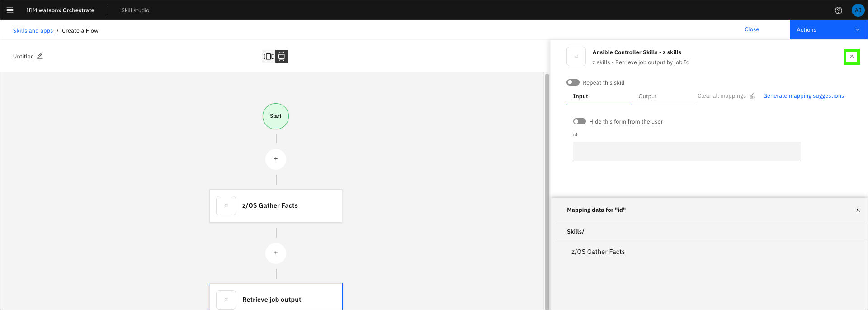868x310 pixels.
Task: Add a step below the Start node
Action: coord(276,159)
